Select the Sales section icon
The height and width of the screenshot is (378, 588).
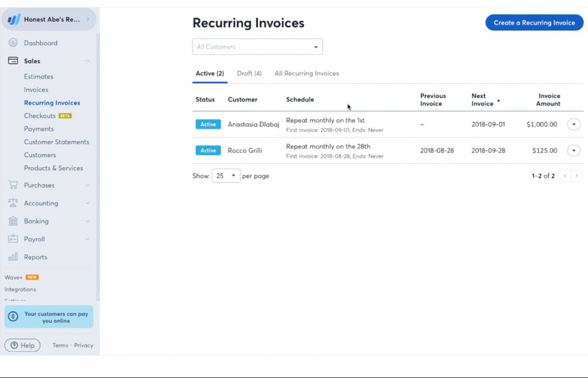point(13,60)
